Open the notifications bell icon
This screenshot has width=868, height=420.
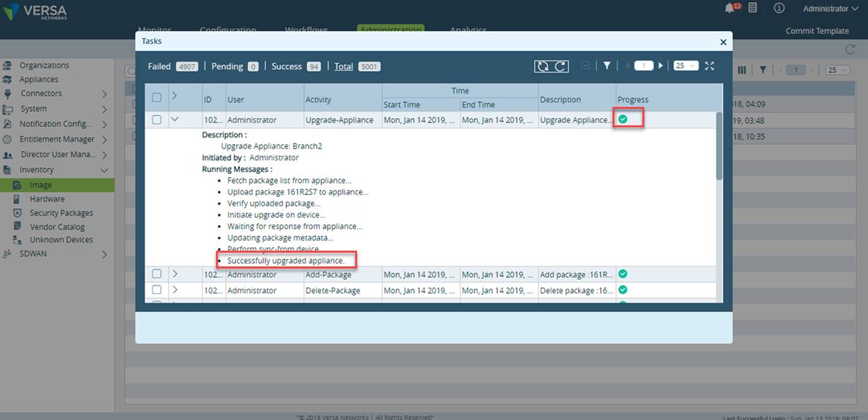click(730, 8)
